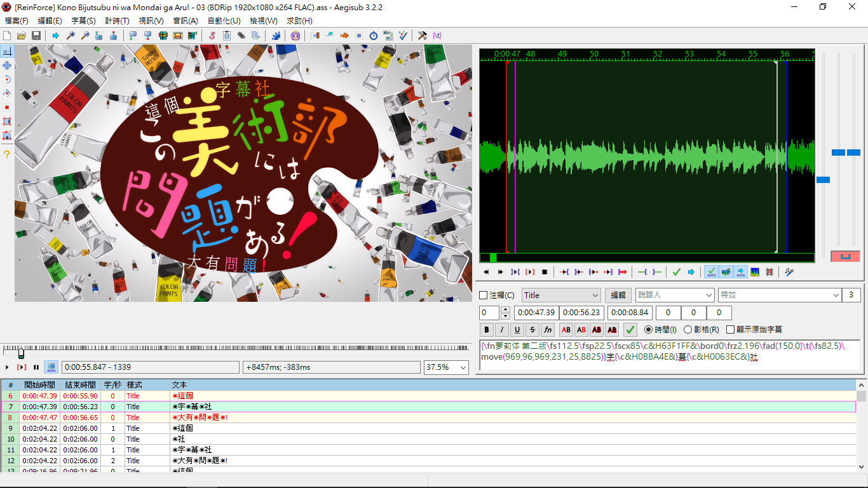The height and width of the screenshot is (488, 868).
Task: Launch Spell Checker ABC checkmark icon
Action: click(403, 36)
